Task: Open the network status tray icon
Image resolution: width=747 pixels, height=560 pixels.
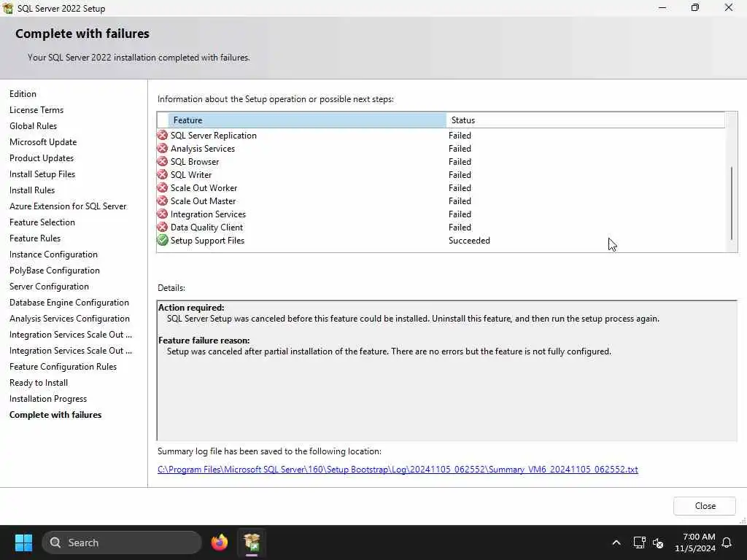Action: (x=639, y=542)
